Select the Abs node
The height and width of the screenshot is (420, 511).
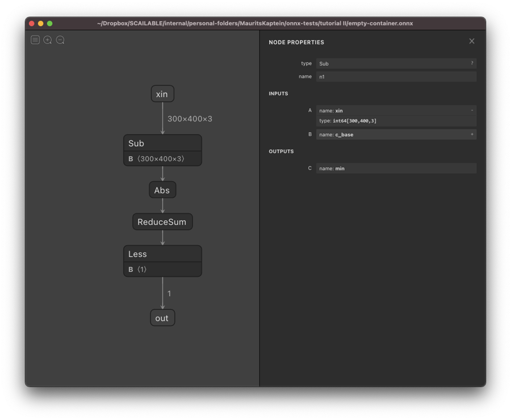click(162, 190)
